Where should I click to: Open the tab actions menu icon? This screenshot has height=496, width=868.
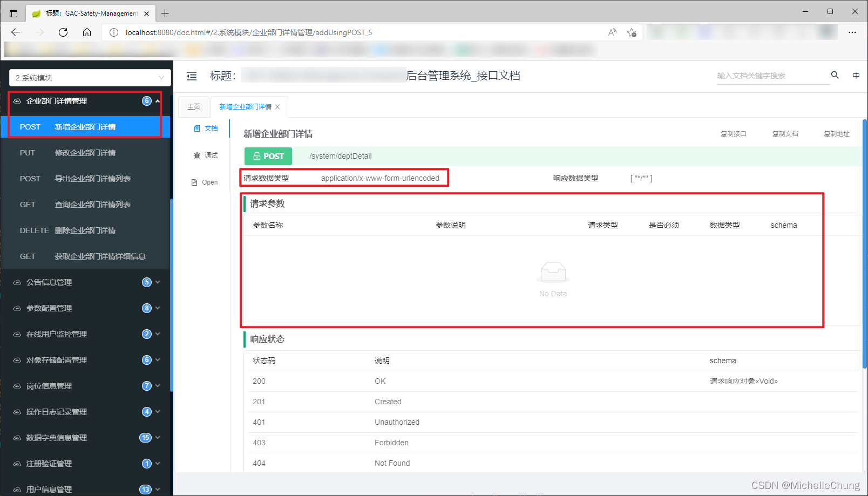(13, 13)
